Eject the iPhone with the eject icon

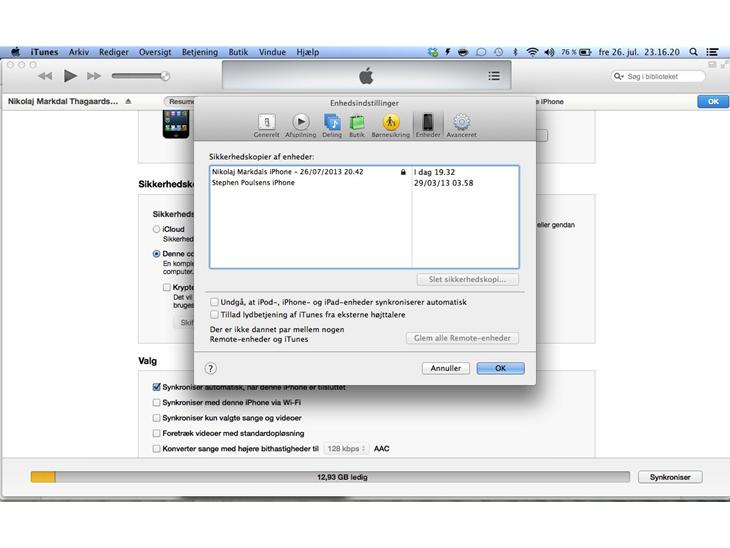click(x=128, y=102)
